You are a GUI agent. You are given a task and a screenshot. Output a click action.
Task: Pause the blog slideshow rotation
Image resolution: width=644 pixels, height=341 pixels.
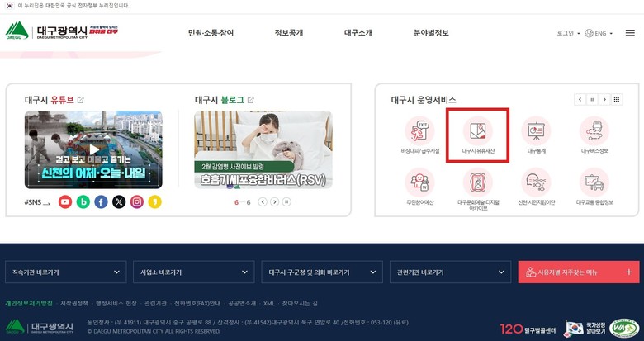pos(286,201)
